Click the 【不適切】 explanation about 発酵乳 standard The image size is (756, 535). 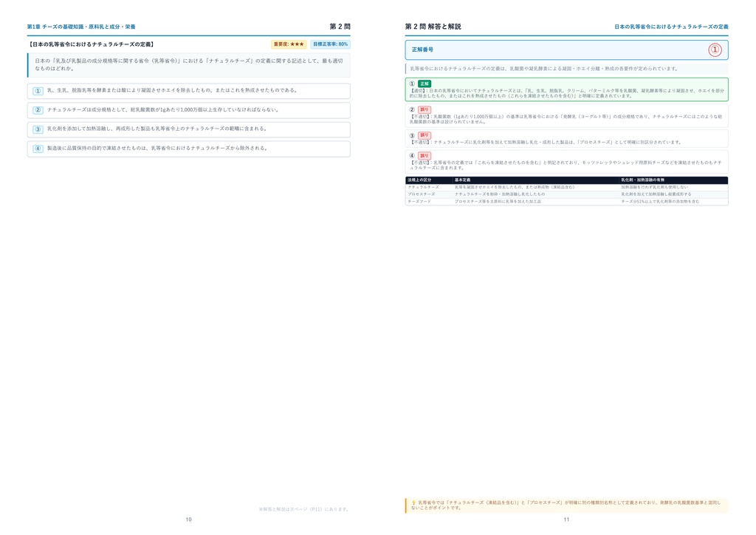coord(566,119)
